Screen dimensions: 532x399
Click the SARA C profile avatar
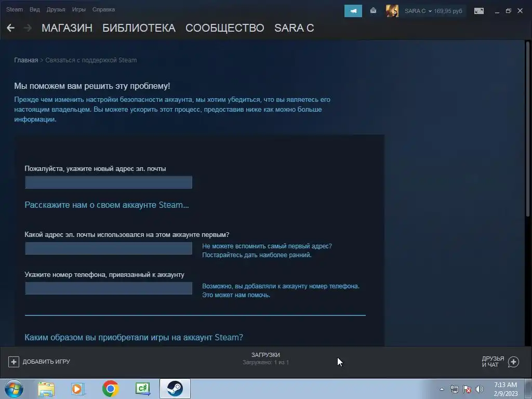(392, 11)
